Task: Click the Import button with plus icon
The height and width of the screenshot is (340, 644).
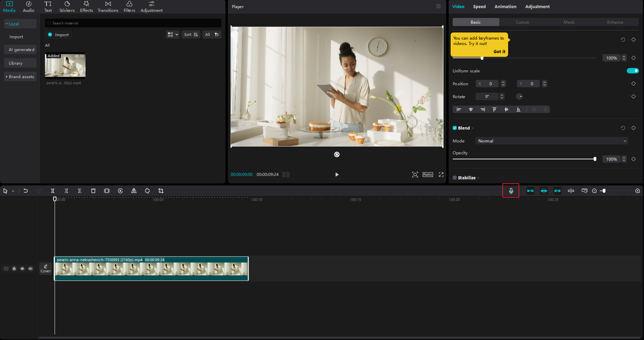Action: point(58,35)
